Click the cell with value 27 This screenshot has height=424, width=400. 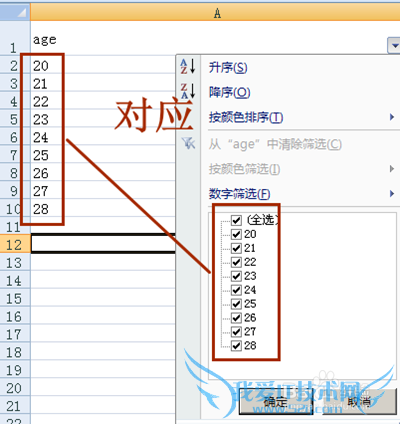pos(103,191)
